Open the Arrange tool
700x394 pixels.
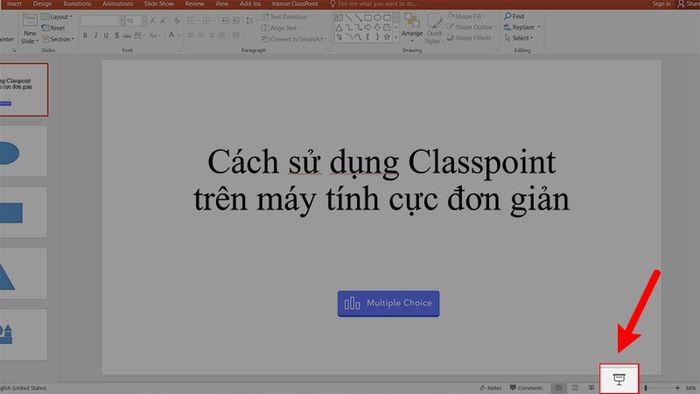click(412, 25)
